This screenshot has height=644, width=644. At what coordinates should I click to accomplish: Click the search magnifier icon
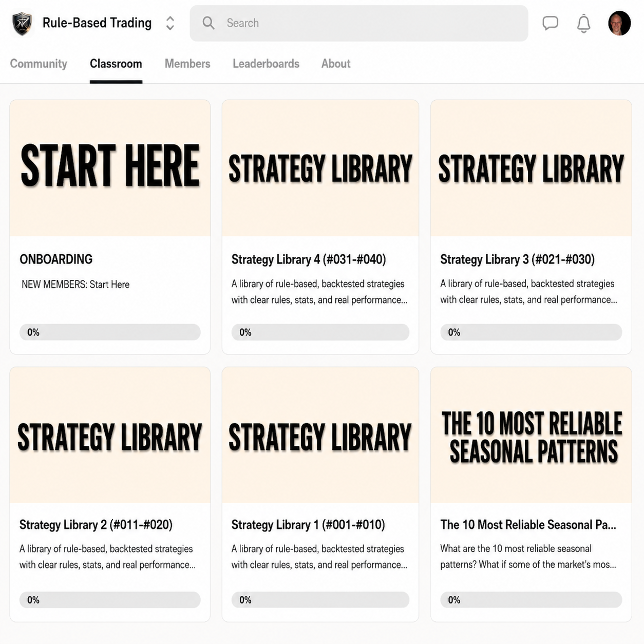point(208,23)
